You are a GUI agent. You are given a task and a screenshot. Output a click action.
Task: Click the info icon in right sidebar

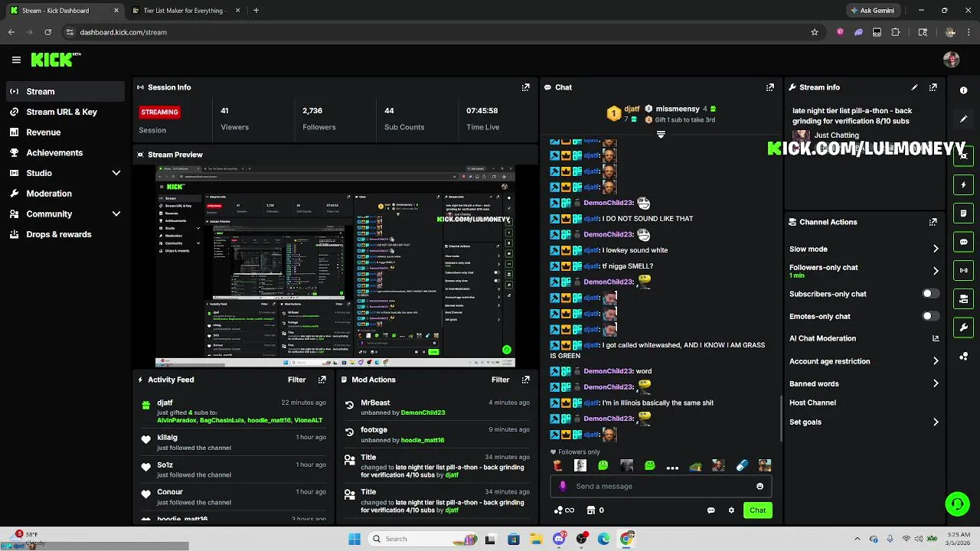tap(964, 90)
